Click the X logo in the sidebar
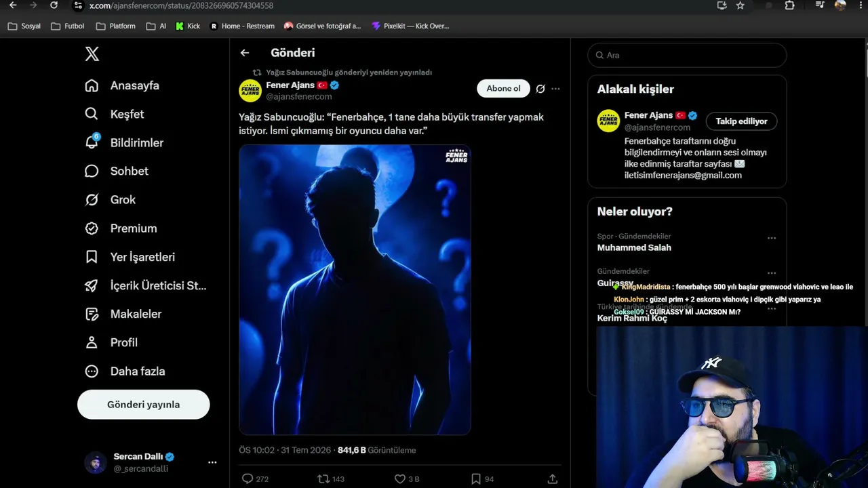The width and height of the screenshot is (868, 488). pyautogui.click(x=92, y=54)
